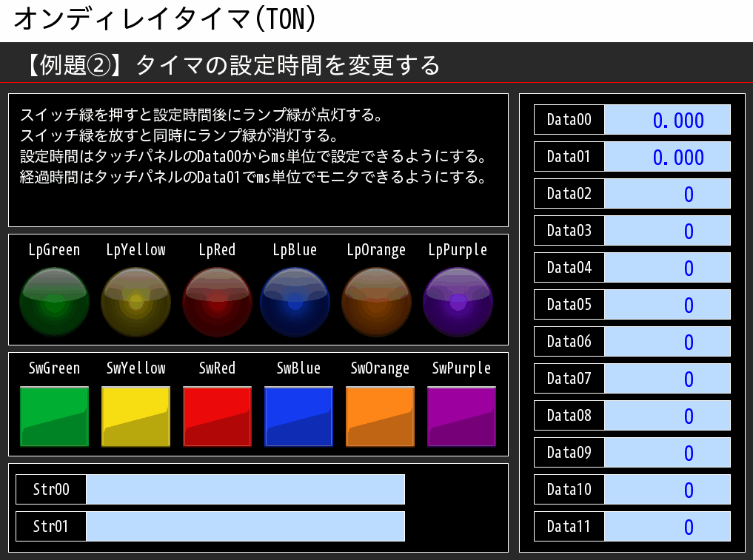Select the Data01 value field
The image size is (753, 560).
pos(667,156)
